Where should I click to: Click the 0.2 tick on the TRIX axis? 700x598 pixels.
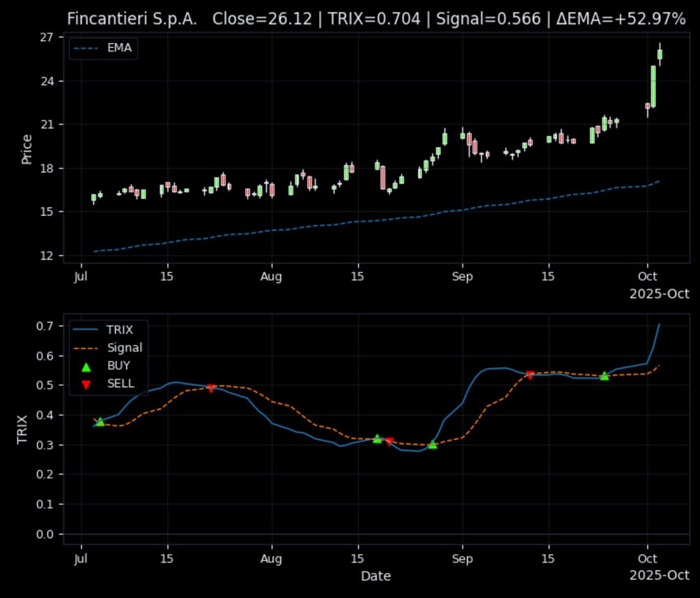click(45, 474)
